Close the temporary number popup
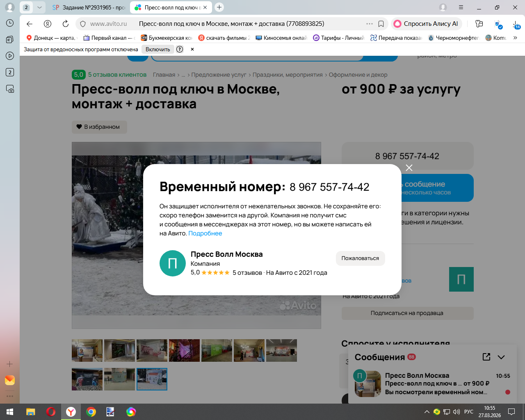This screenshot has width=525, height=420. tap(409, 168)
